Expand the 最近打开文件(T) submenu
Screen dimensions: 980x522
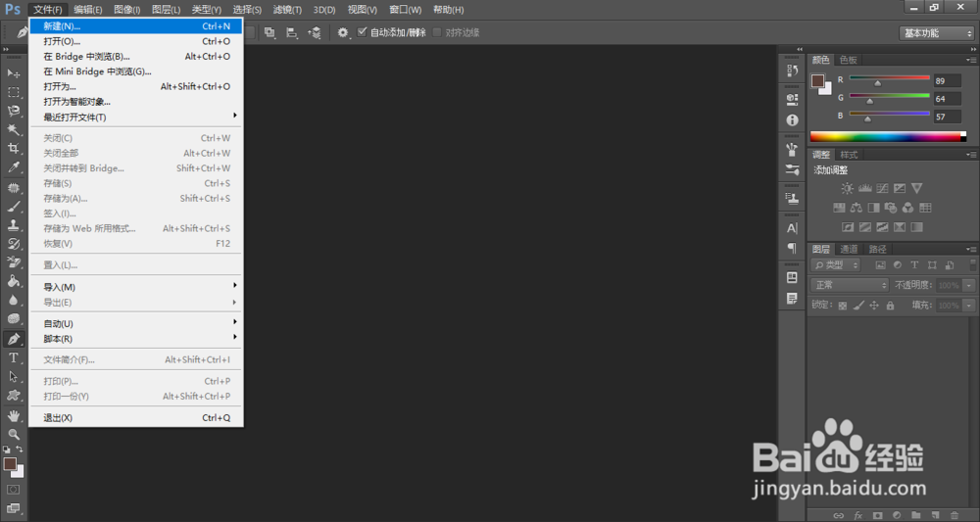tap(135, 117)
